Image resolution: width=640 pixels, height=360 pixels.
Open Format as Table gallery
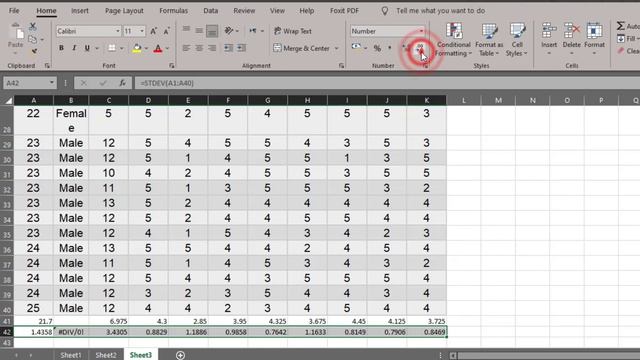489,40
